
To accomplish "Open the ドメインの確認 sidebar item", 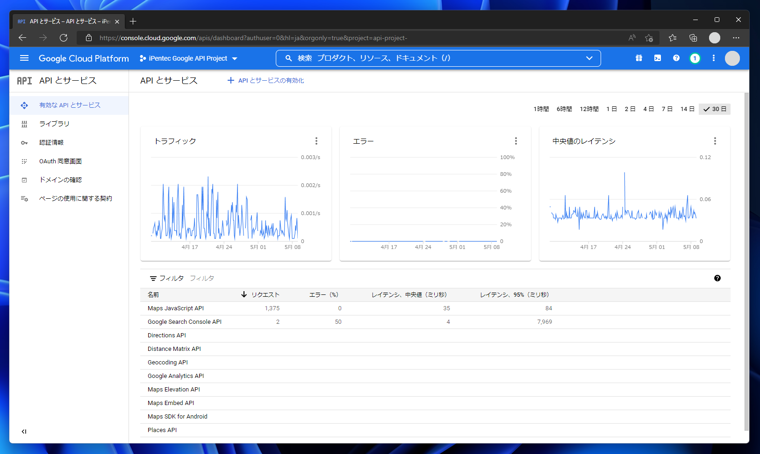I will 69,180.
